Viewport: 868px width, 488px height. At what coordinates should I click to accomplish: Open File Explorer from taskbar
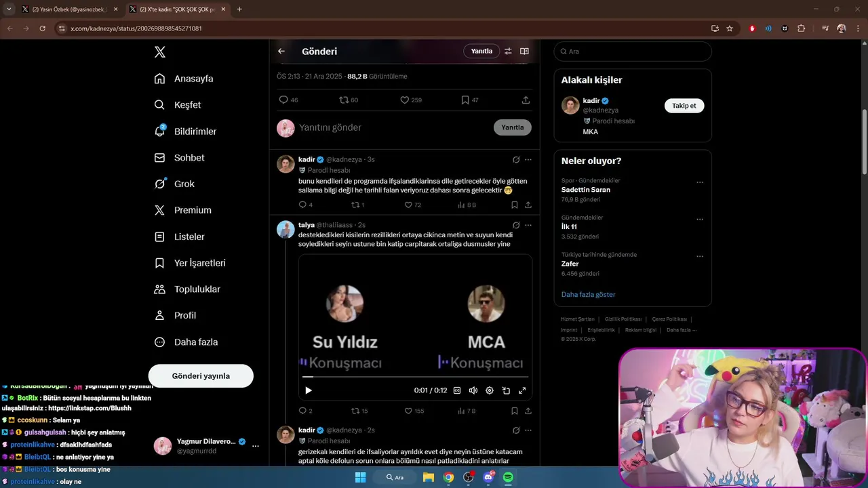click(429, 477)
